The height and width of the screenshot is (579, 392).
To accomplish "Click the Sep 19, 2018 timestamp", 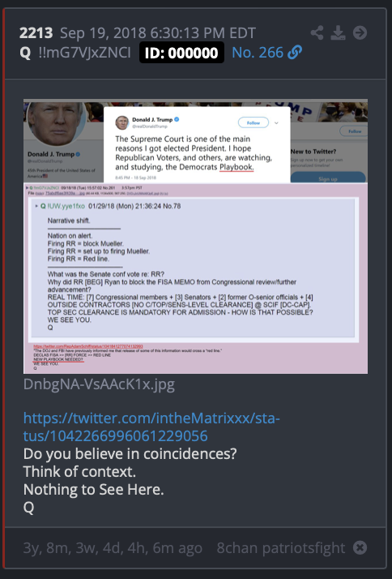I will tap(158, 33).
